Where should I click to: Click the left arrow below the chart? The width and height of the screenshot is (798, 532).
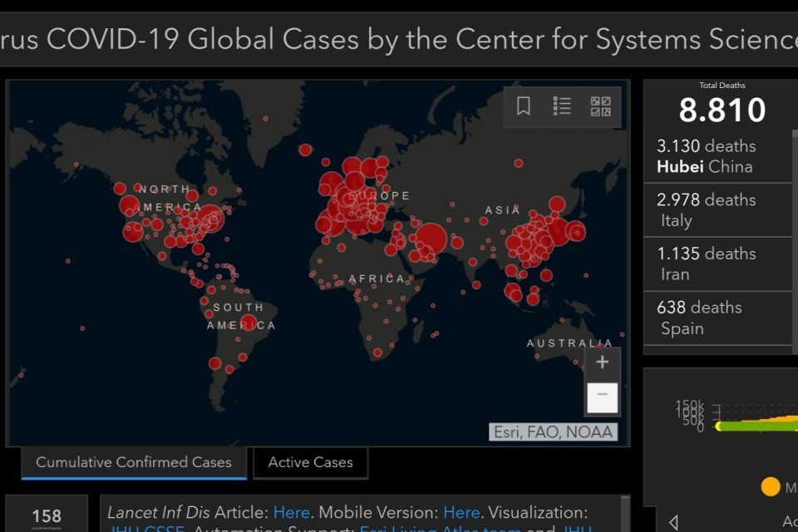click(x=673, y=522)
